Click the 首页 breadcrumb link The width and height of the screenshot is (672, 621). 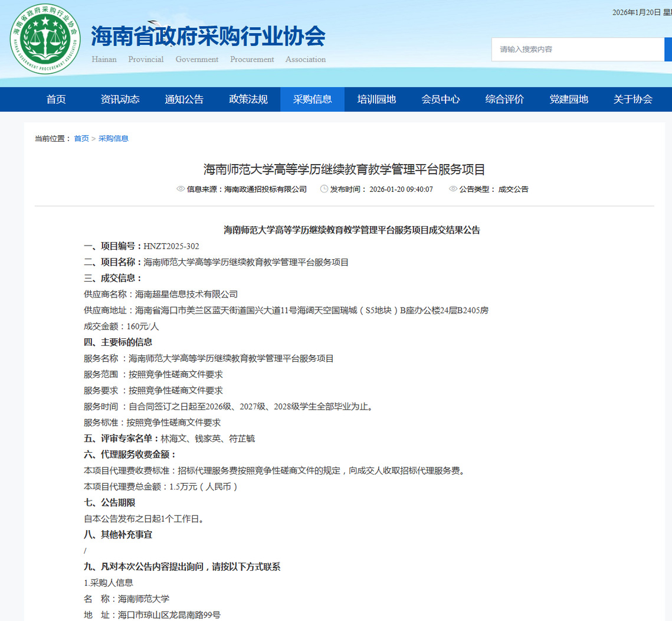click(x=81, y=139)
